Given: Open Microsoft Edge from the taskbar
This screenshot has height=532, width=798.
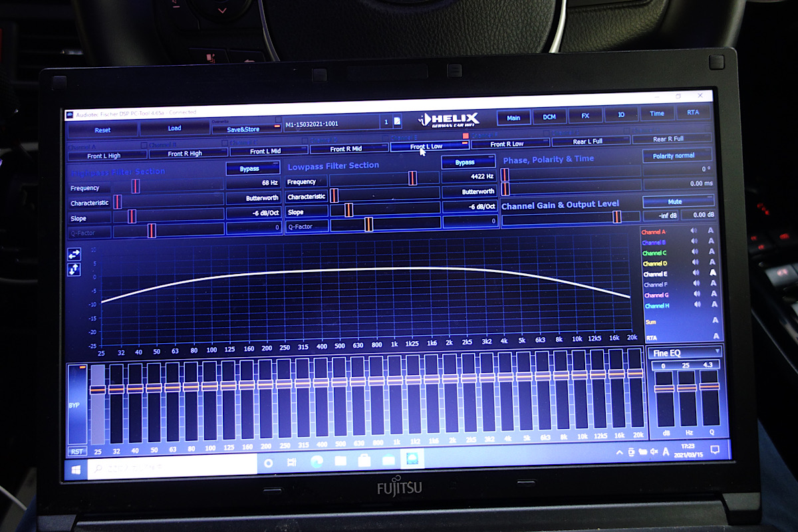Looking at the screenshot, I should 316,461.
